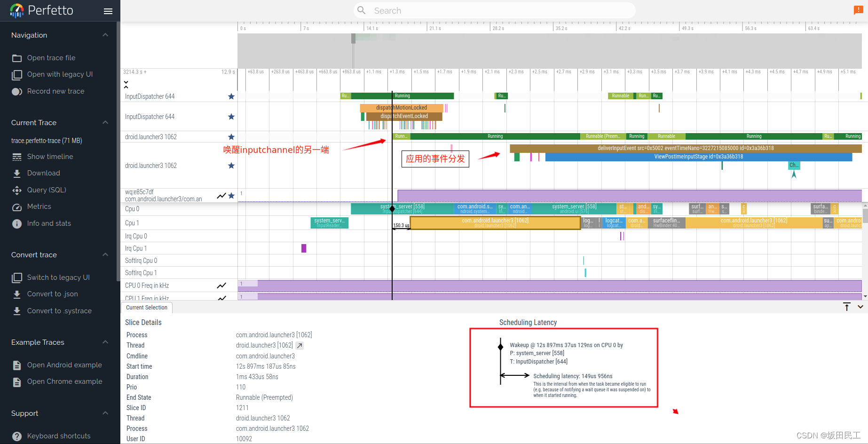Collapse the Support section
This screenshot has height=444, width=868.
pos(105,413)
